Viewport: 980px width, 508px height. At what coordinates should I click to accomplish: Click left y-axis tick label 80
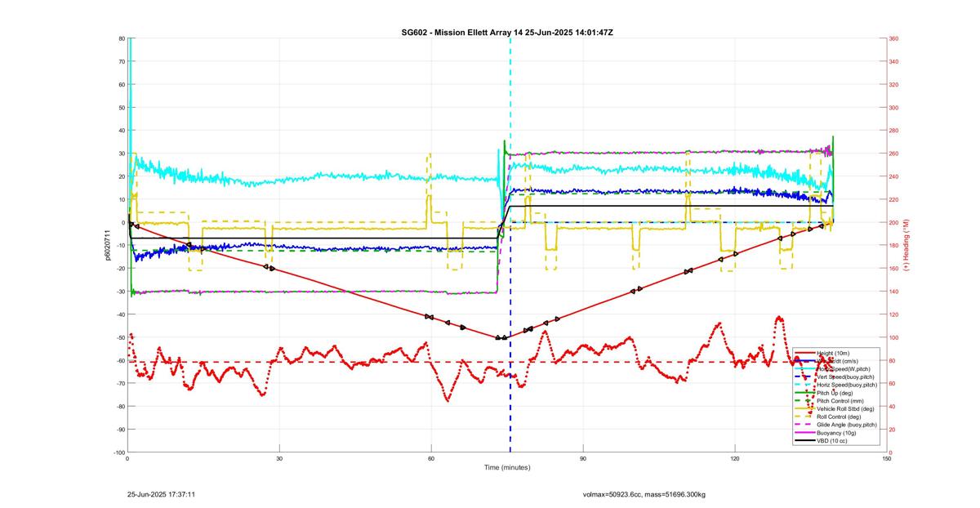(x=121, y=38)
